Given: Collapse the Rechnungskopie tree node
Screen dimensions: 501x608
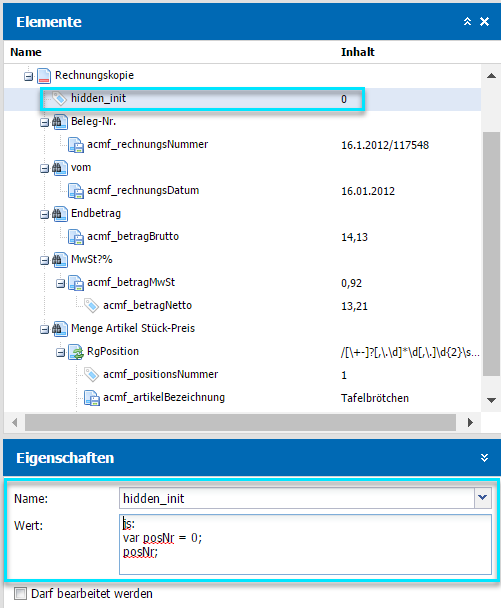Looking at the screenshot, I should coord(28,76).
